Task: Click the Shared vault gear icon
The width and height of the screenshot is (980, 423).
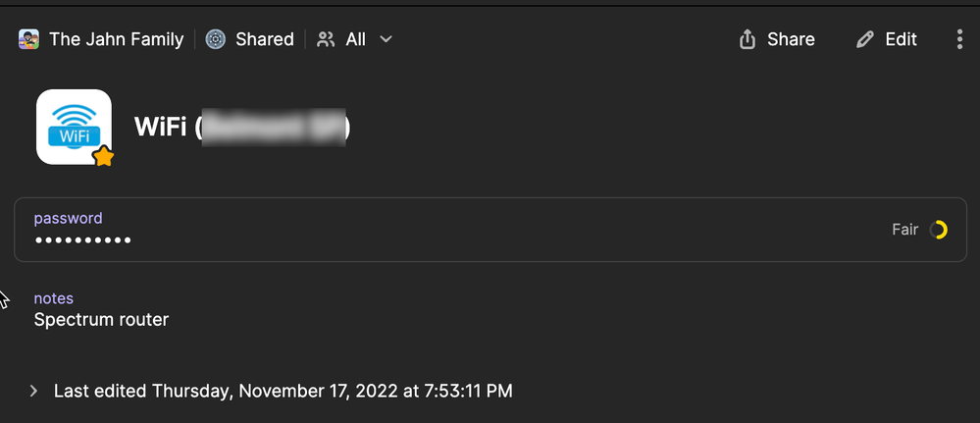Action: click(217, 39)
